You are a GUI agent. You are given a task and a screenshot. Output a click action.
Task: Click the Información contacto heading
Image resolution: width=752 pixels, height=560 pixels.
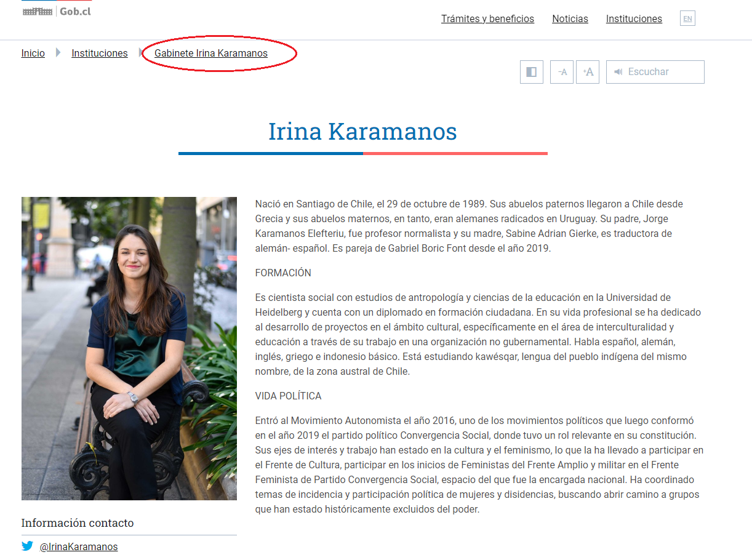pyautogui.click(x=78, y=523)
